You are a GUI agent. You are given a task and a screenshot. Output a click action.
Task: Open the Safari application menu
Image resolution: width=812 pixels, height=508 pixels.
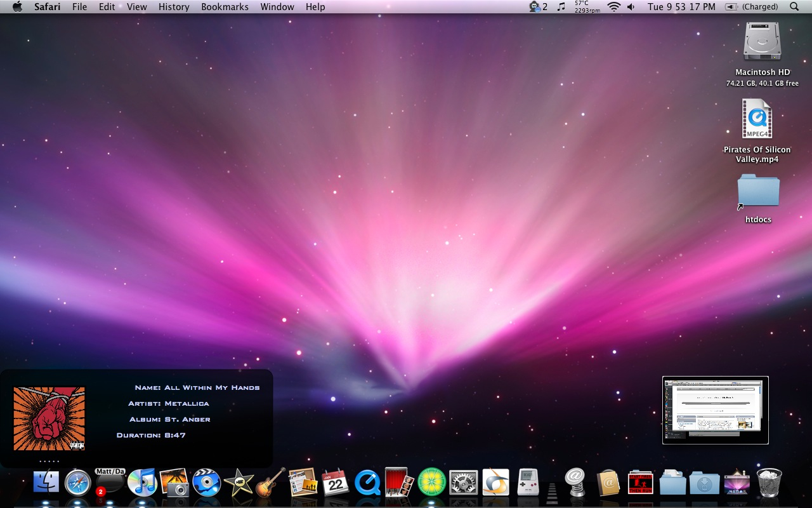point(48,6)
